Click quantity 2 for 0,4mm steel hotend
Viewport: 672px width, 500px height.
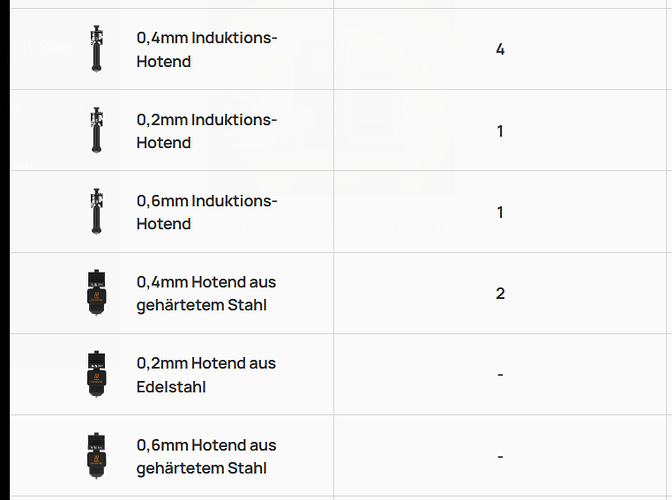(500, 293)
